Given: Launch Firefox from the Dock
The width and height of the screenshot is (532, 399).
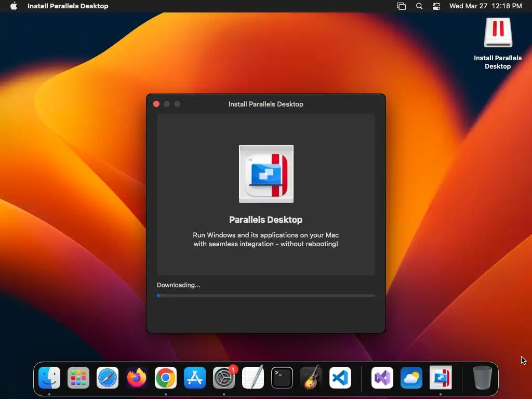Looking at the screenshot, I should 137,378.
